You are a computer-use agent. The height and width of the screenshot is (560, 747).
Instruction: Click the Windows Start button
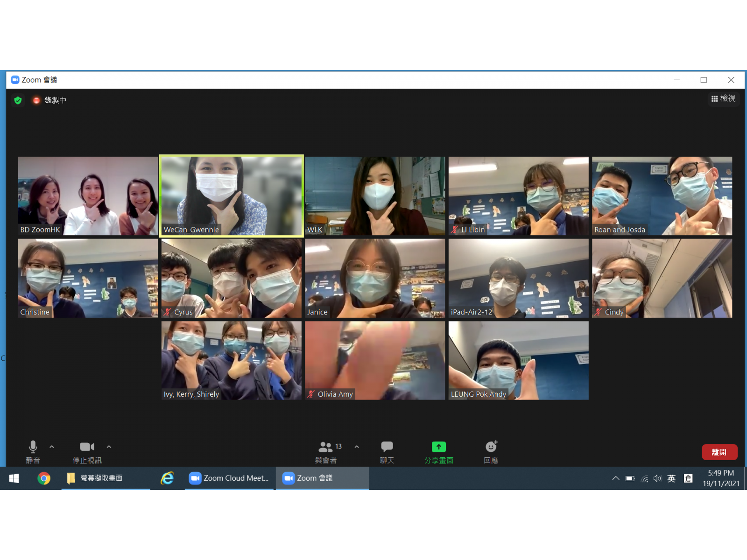tap(14, 478)
